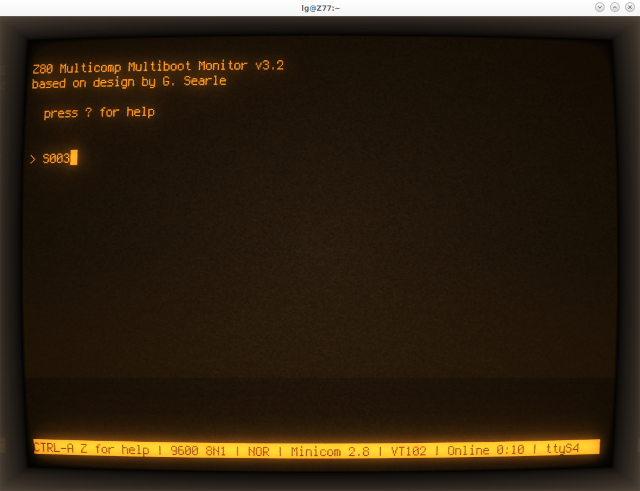Click 'Minicom 2.8' in status bar
Image resolution: width=640 pixels, height=491 pixels.
tap(330, 451)
